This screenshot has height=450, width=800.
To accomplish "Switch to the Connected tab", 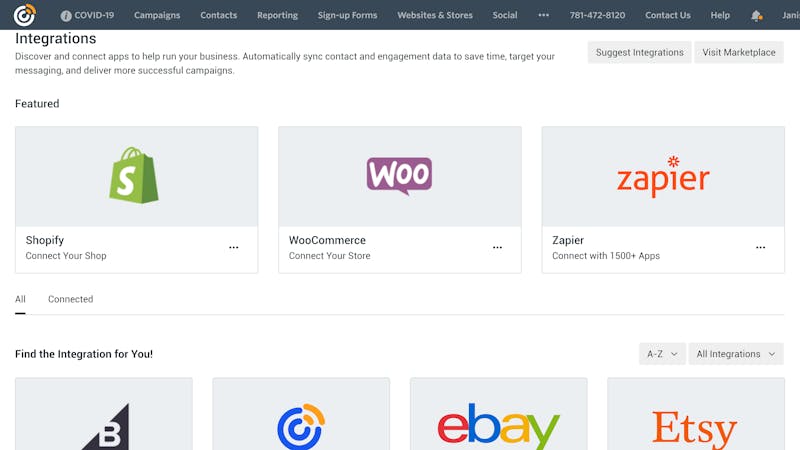I will point(70,299).
